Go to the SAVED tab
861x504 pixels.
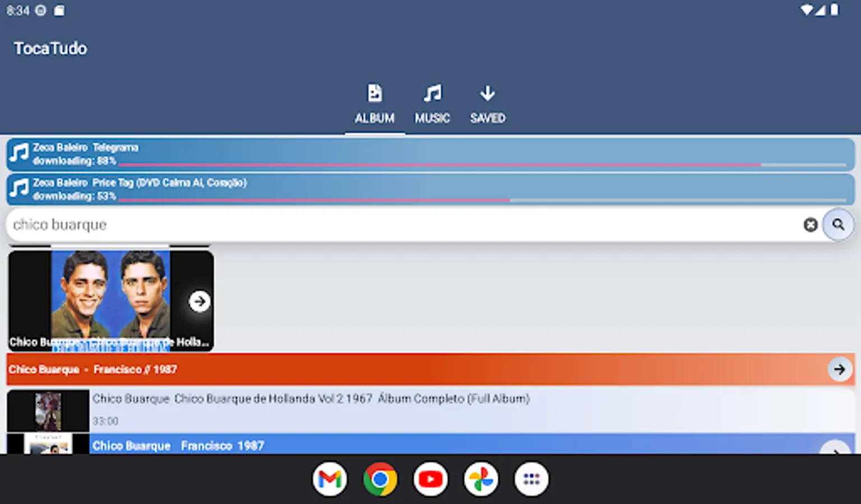488,104
